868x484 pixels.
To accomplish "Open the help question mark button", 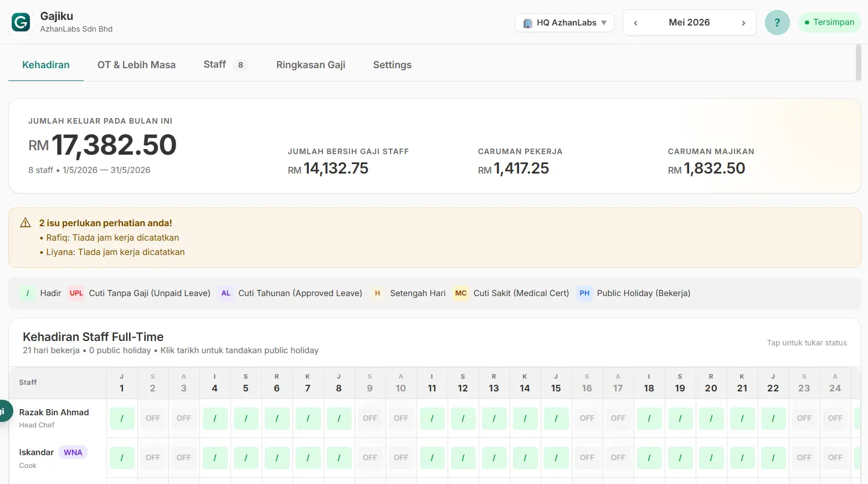I will click(x=777, y=23).
